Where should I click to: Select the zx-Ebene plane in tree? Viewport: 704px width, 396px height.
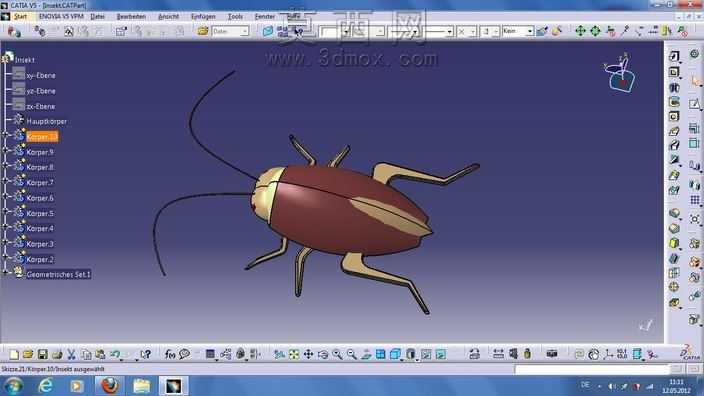pyautogui.click(x=41, y=106)
